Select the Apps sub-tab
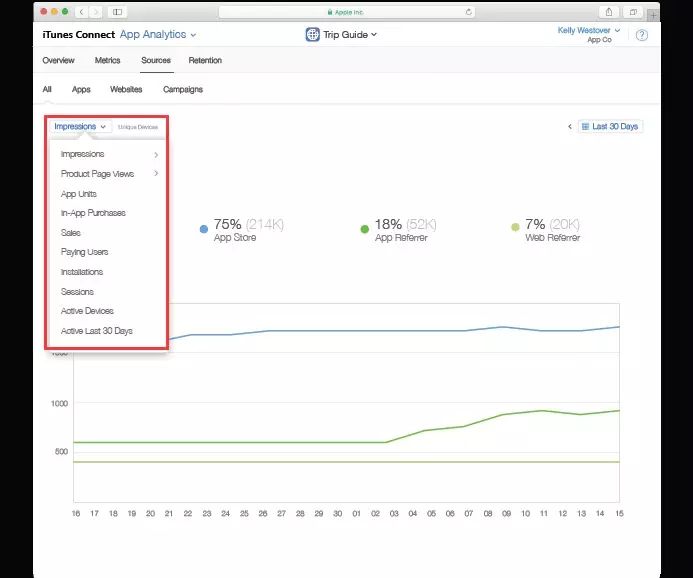 [x=81, y=89]
